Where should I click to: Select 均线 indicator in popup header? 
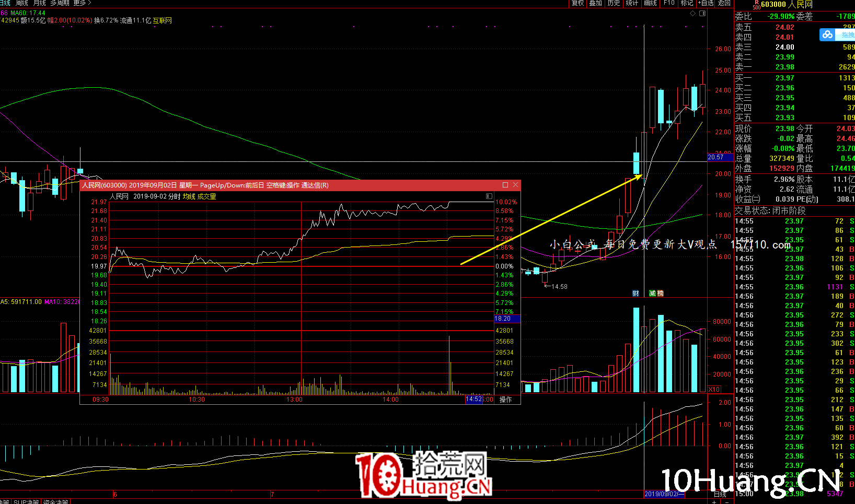point(189,196)
